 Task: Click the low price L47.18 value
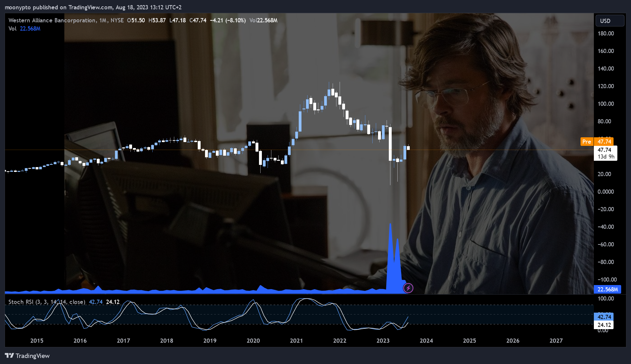click(x=177, y=20)
